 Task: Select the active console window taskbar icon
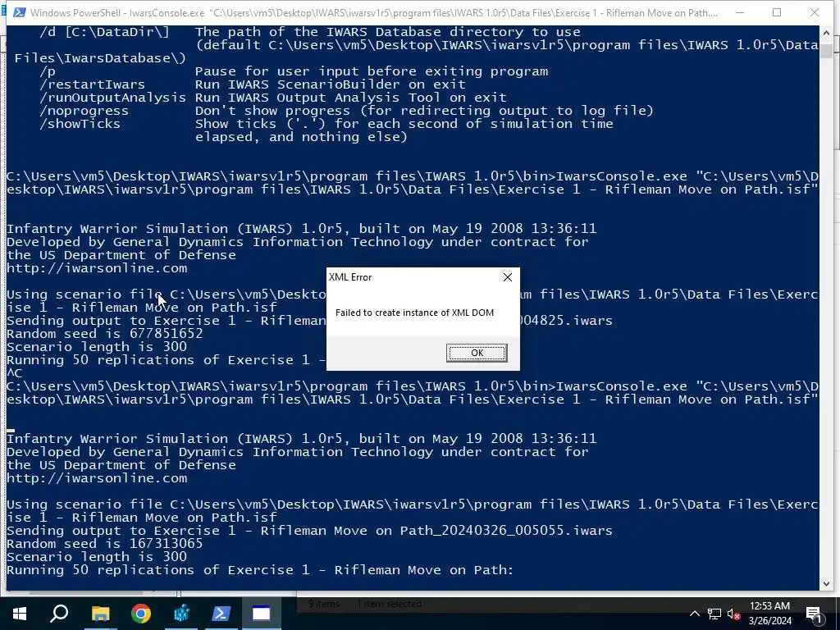coord(262,614)
